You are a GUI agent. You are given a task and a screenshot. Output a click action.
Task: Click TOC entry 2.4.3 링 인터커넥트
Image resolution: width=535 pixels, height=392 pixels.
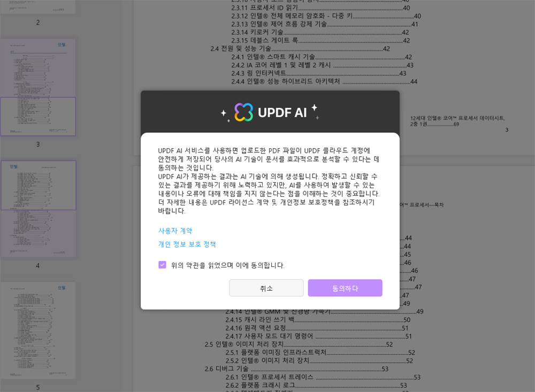pos(319,73)
